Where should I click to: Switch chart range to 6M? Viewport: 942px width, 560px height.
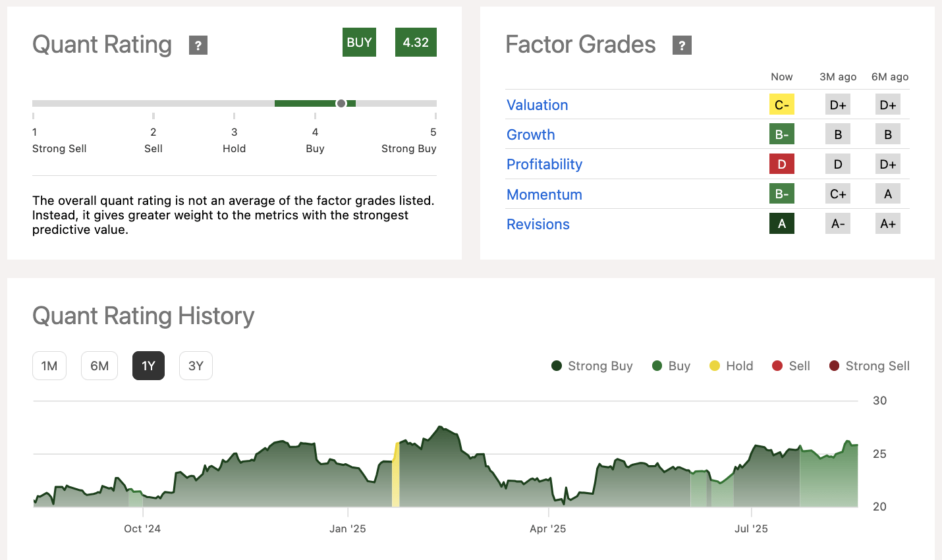pos(99,366)
